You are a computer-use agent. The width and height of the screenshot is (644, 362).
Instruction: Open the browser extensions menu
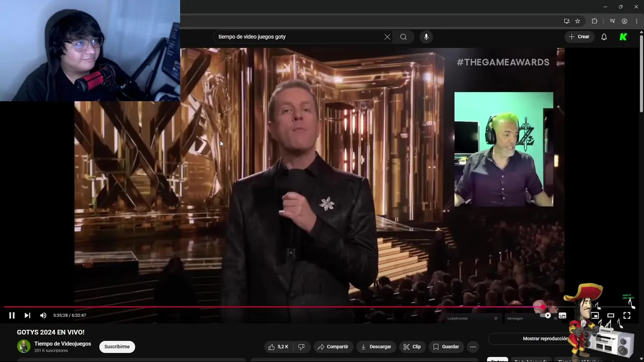pyautogui.click(x=595, y=21)
